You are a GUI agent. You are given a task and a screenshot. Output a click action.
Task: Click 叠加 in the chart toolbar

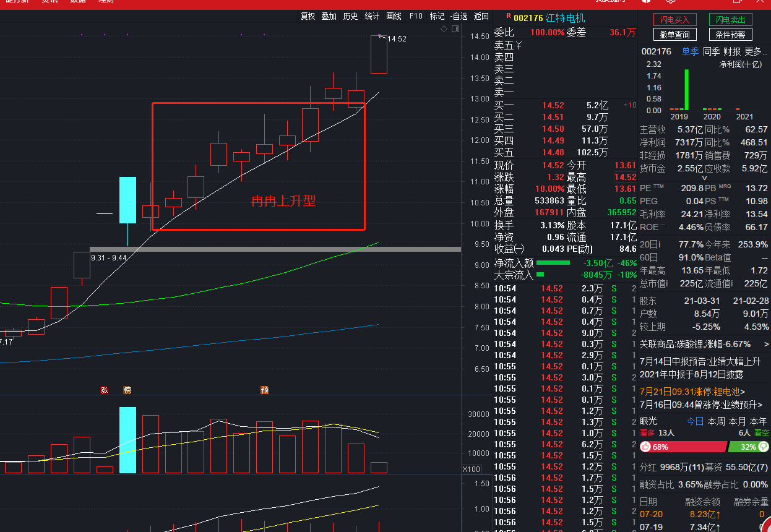(x=329, y=16)
